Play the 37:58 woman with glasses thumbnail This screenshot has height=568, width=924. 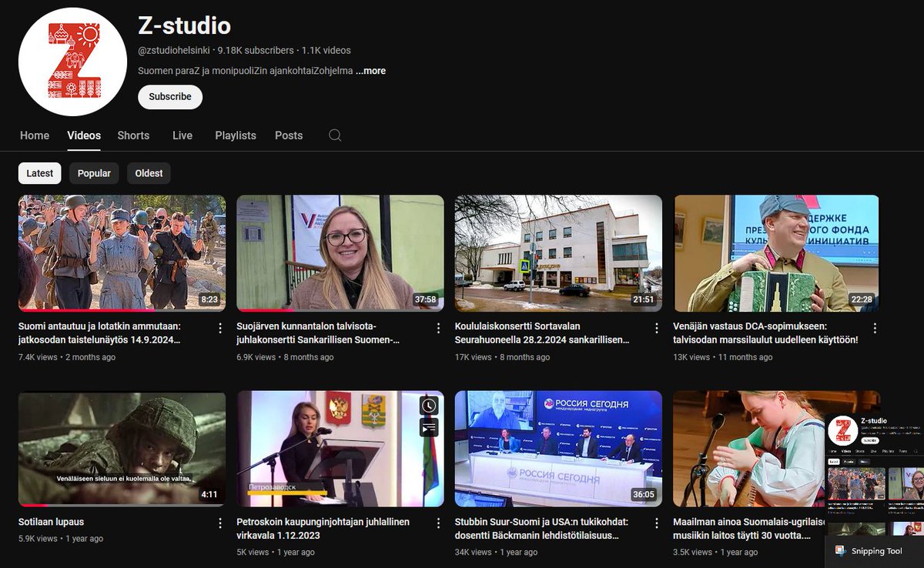(340, 252)
